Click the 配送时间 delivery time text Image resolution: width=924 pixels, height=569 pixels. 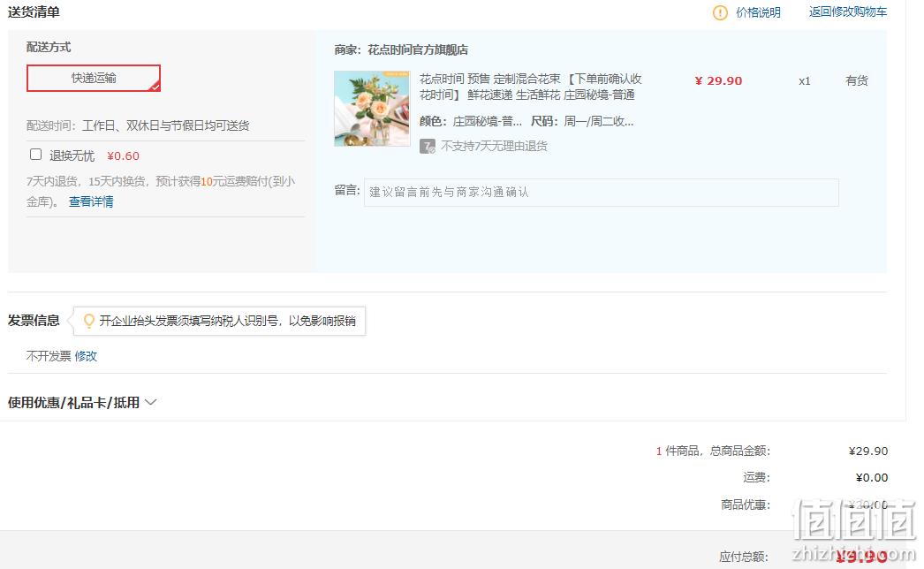138,125
